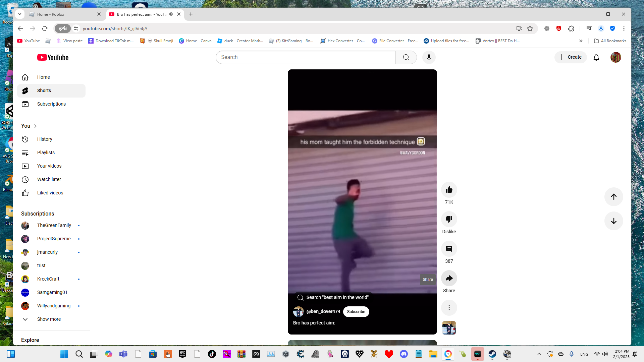
Task: Click the Create button
Action: pos(570,57)
